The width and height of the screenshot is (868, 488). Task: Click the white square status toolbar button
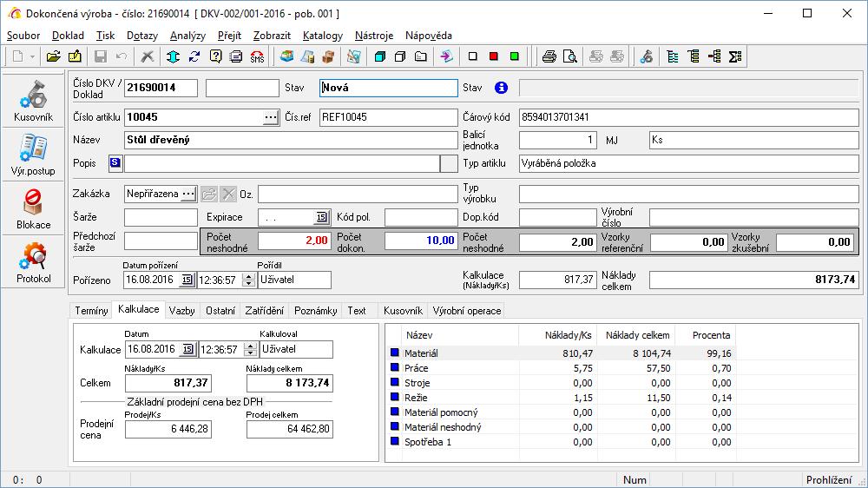pyautogui.click(x=472, y=56)
